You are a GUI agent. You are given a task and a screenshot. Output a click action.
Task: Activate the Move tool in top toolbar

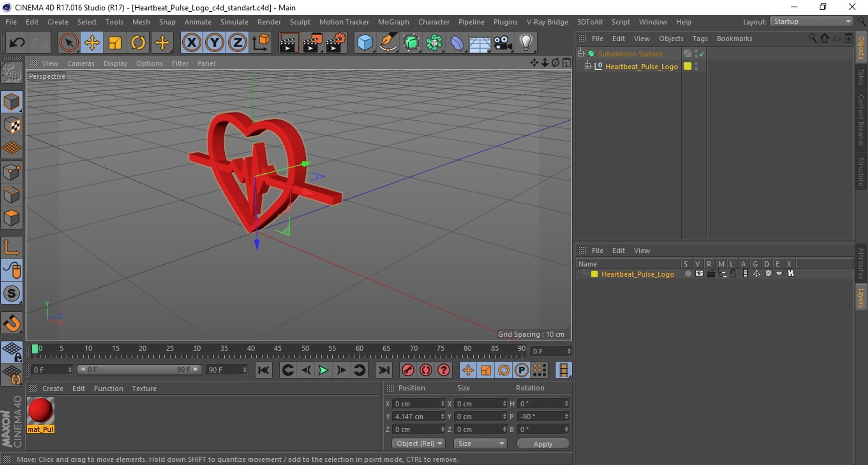click(92, 43)
